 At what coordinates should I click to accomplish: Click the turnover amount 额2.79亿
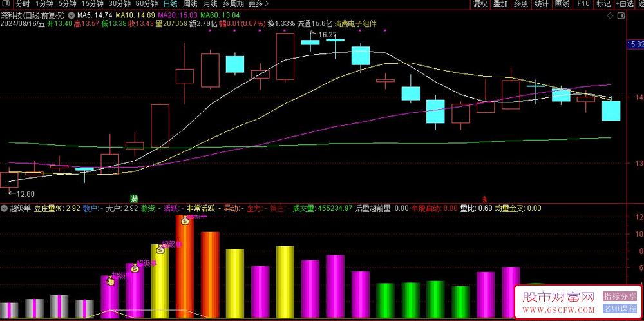tap(204, 24)
